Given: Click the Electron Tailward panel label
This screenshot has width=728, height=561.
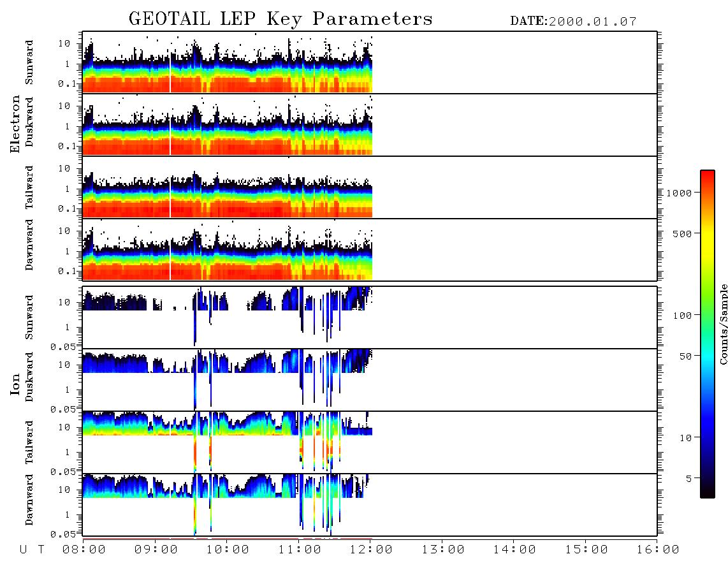Looking at the screenshot, I should (29, 187).
